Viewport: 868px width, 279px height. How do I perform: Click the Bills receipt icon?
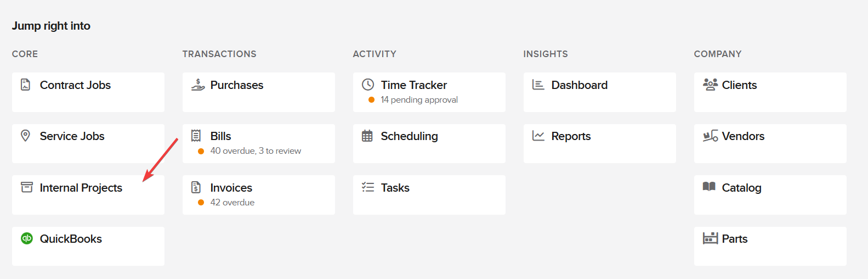pyautogui.click(x=196, y=136)
